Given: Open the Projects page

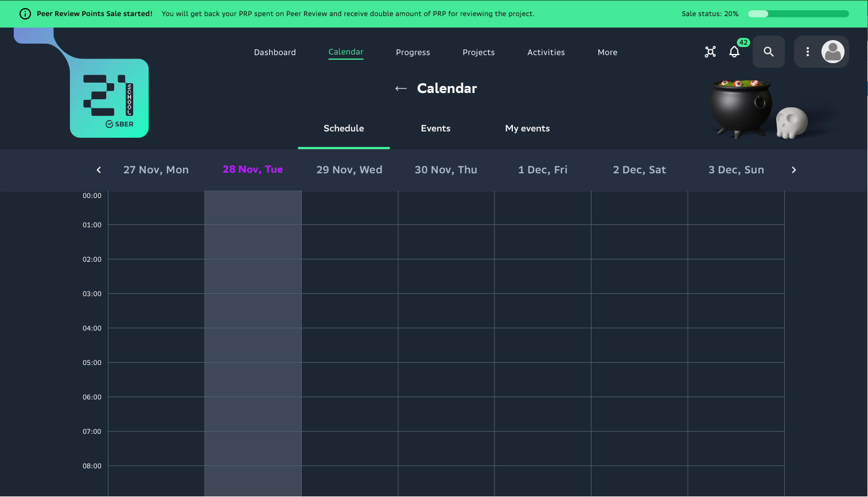Looking at the screenshot, I should 478,52.
